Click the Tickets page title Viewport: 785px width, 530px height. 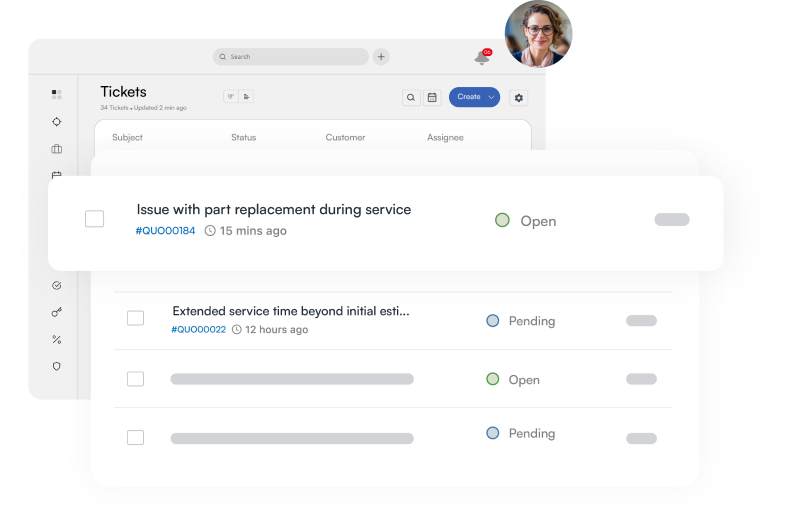point(123,92)
